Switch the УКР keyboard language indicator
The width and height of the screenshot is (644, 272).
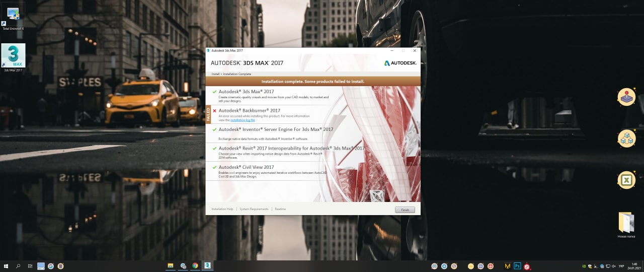click(x=622, y=266)
